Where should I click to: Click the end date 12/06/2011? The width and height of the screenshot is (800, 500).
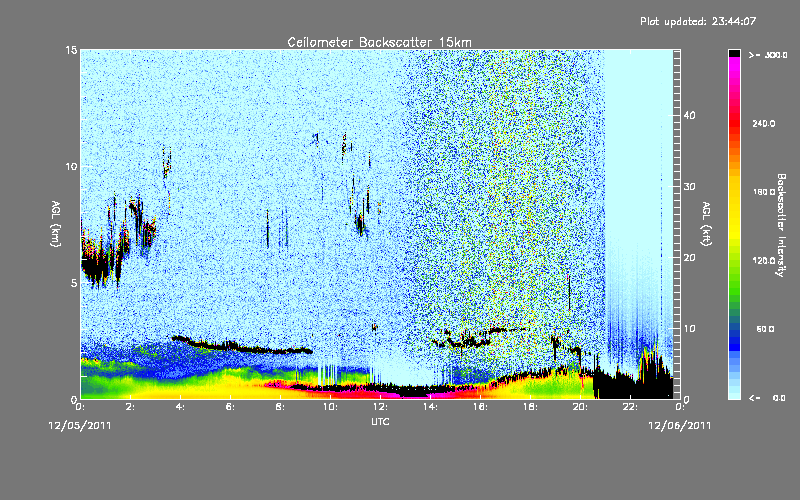[x=679, y=426]
